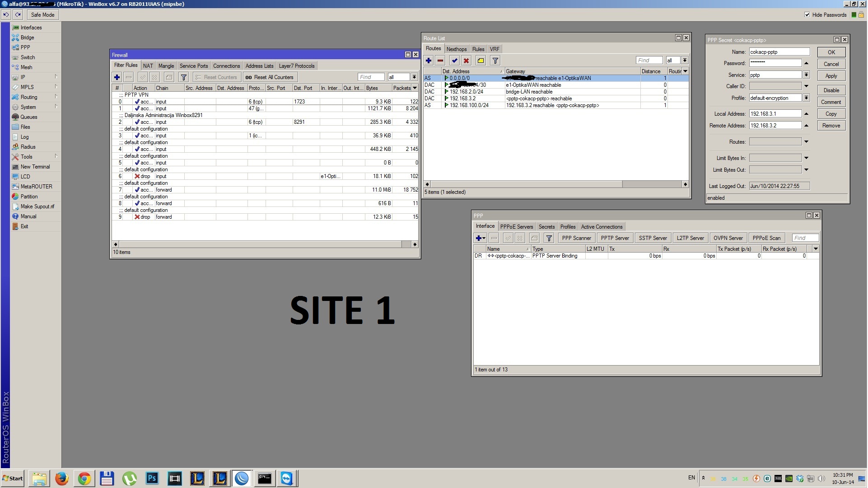
Task: Click the PPTP Server button
Action: click(x=615, y=238)
